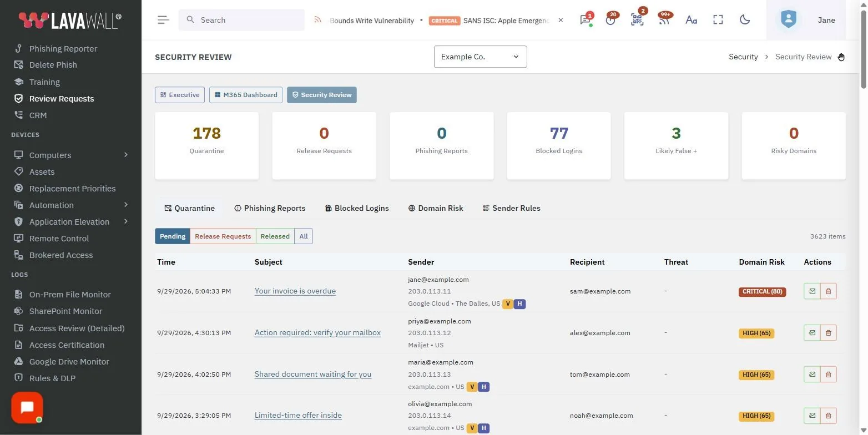Collapse the sidebar with the hamburger icon
Viewport: 868px width, 435px height.
coord(163,20)
